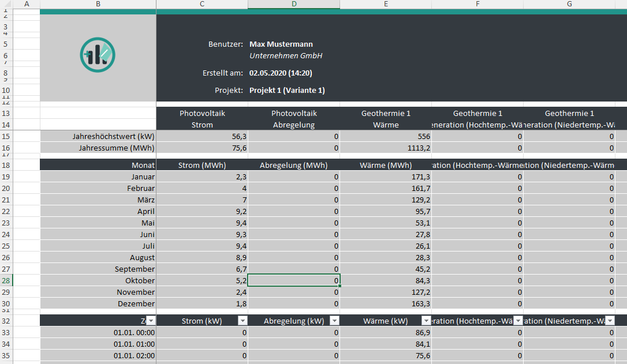Open filter dropdown for Hochtemp.-Wärme column
The width and height of the screenshot is (627, 364).
point(518,321)
